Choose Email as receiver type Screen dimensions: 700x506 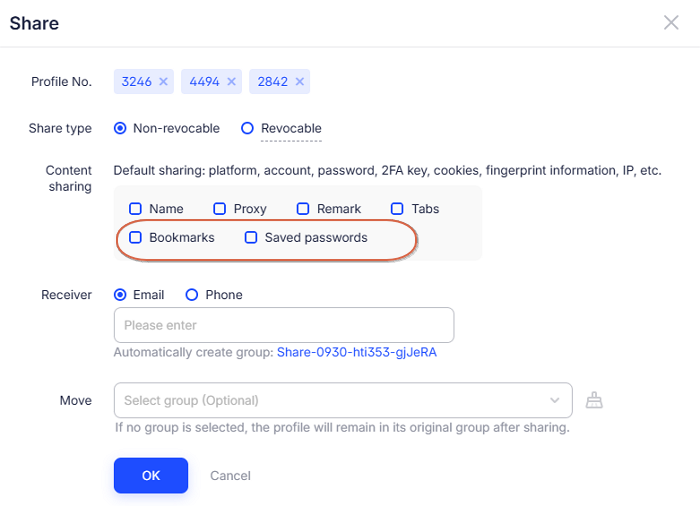(x=121, y=295)
